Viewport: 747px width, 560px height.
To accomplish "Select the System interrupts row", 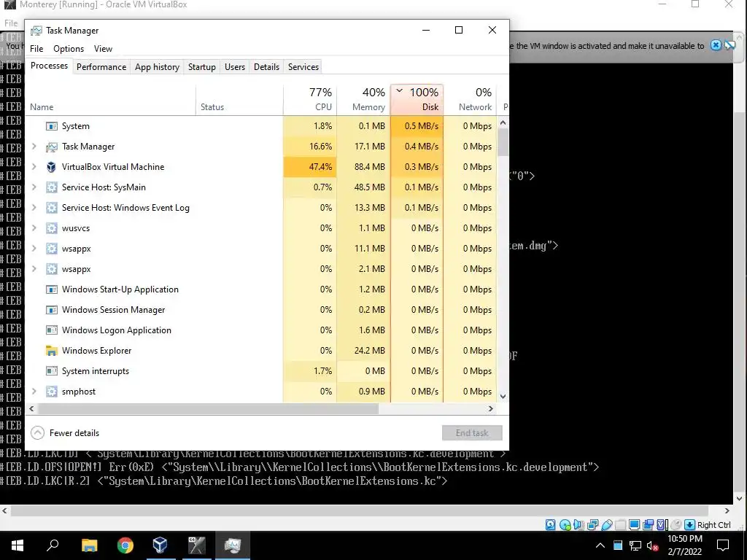I will 260,371.
